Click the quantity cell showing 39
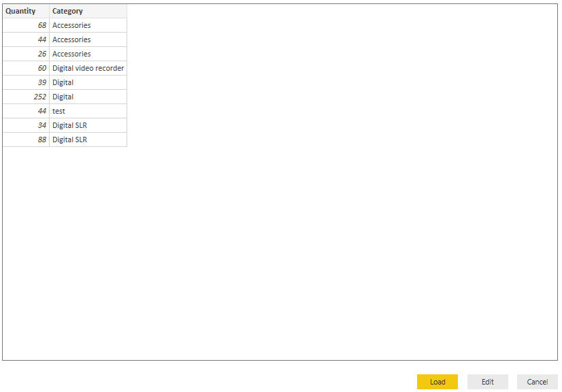The image size is (562, 392). click(26, 82)
